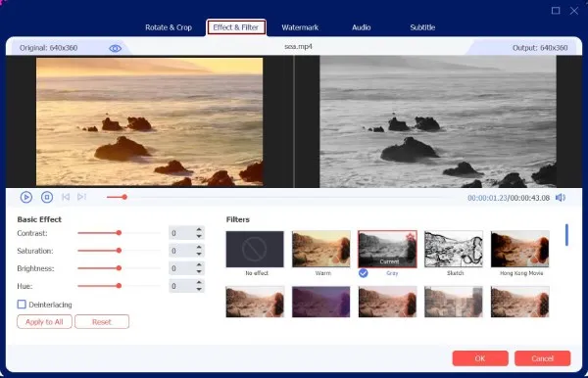Select the purple-tinted filter thumbnail
Image resolution: width=588 pixels, height=378 pixels.
point(321,302)
